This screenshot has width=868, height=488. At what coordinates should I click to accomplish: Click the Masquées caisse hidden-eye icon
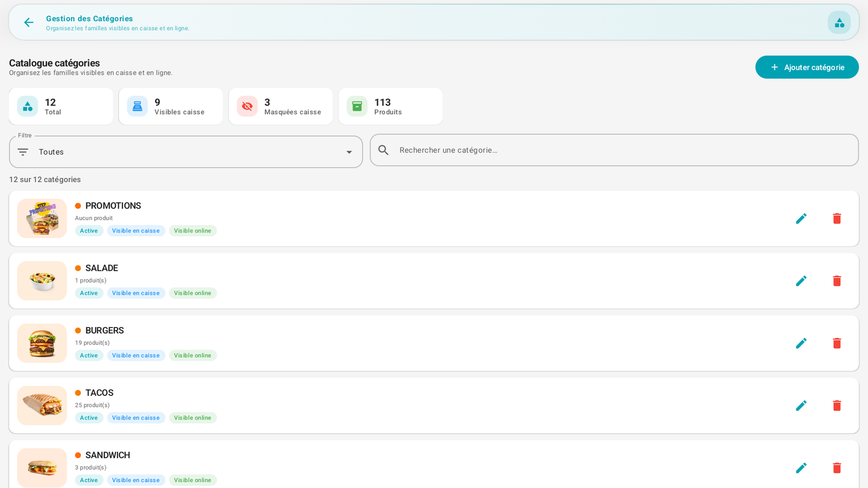(x=247, y=106)
